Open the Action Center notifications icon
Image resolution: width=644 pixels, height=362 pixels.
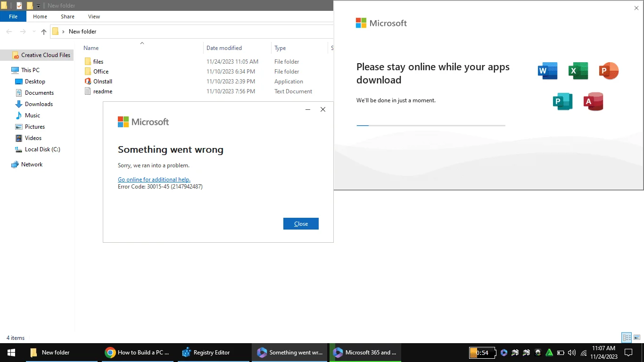[628, 353]
